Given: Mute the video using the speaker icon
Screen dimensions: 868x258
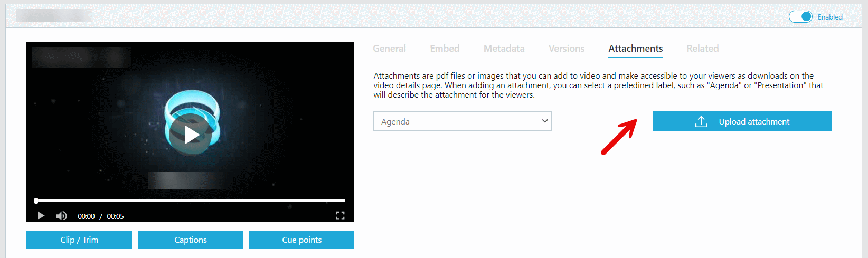Looking at the screenshot, I should pos(61,216).
